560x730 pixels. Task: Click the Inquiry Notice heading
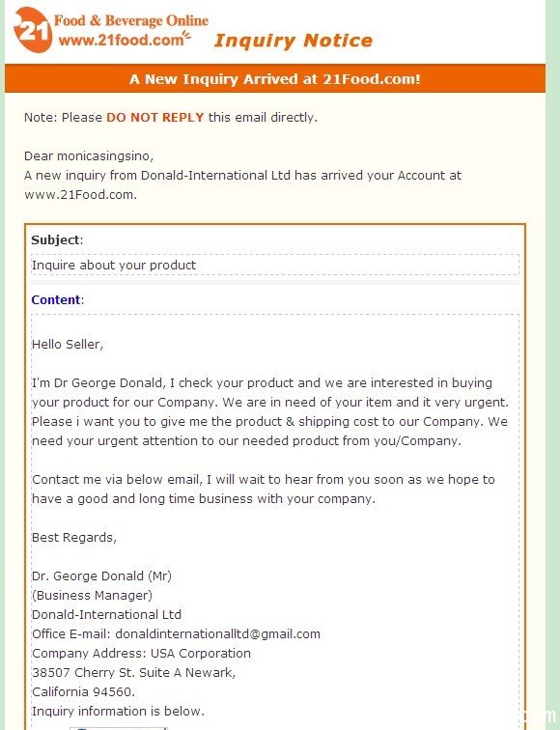(x=294, y=41)
